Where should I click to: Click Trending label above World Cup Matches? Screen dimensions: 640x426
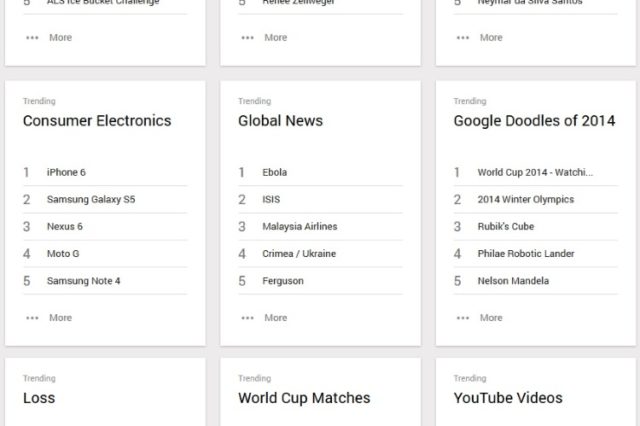click(x=254, y=378)
